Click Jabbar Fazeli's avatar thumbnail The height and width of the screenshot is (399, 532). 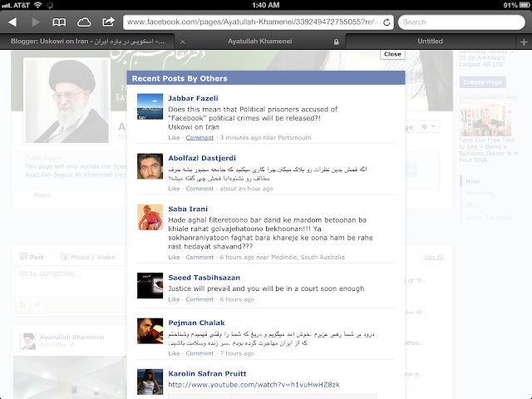click(150, 106)
